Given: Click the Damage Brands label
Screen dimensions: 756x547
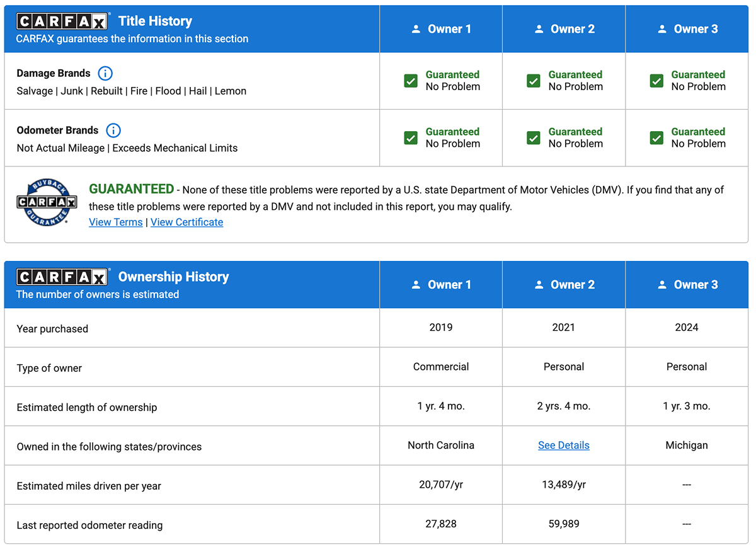Looking at the screenshot, I should (54, 73).
